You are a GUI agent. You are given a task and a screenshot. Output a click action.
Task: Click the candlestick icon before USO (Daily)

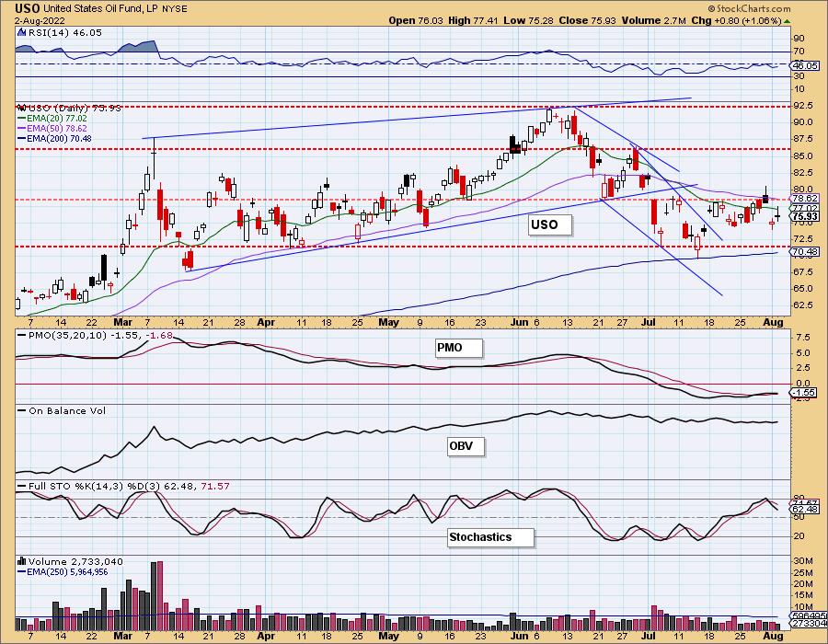(x=22, y=108)
